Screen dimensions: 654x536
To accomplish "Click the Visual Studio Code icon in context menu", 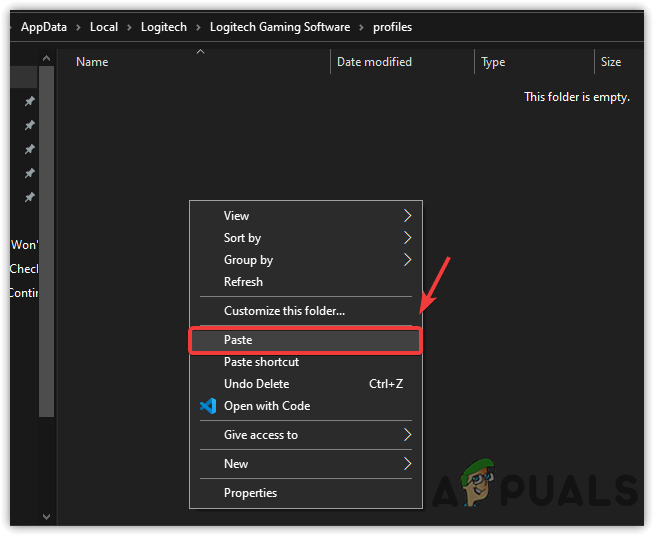I will [208, 406].
